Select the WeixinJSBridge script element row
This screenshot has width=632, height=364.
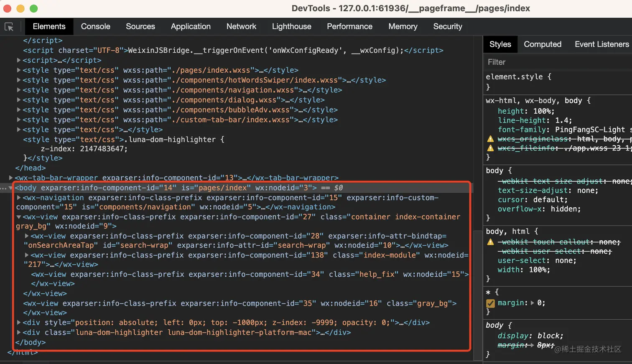(x=233, y=50)
